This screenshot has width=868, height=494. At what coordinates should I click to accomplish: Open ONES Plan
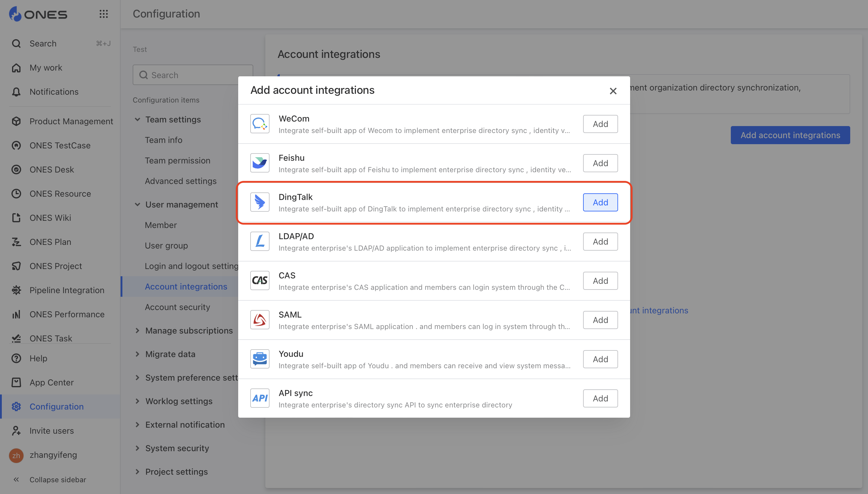(50, 242)
